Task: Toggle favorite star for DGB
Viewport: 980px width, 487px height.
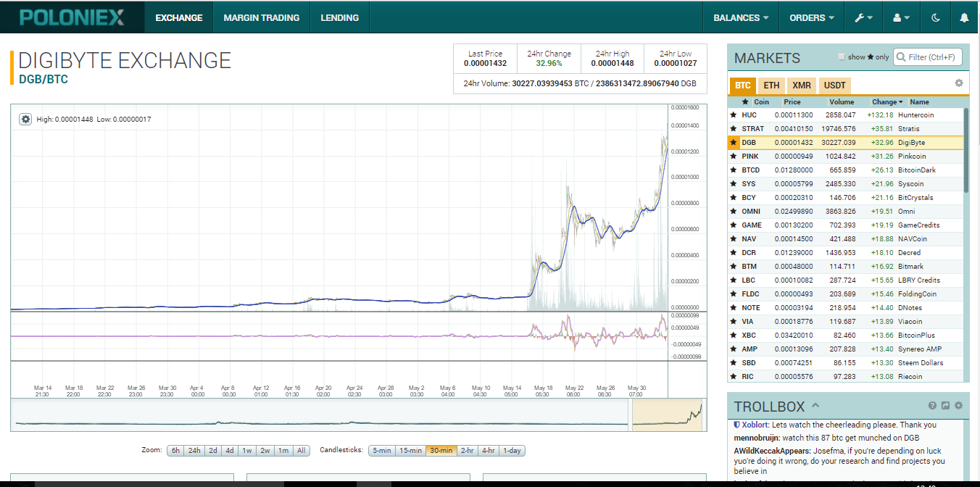Action: pyautogui.click(x=734, y=143)
